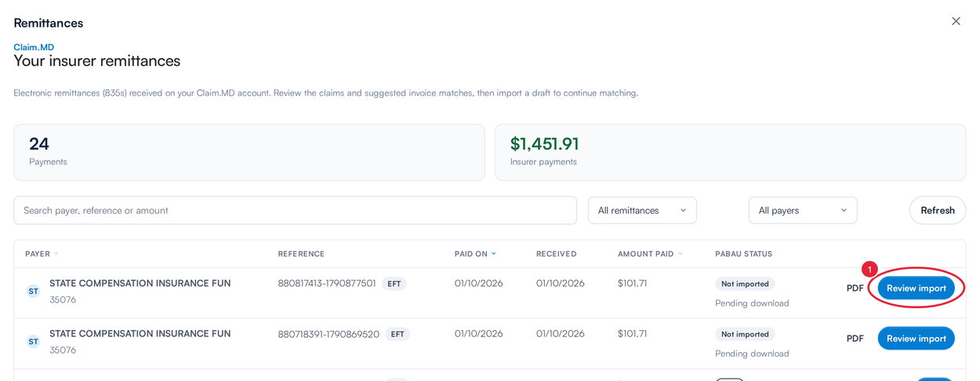Click the Pabau Status column header
Screen dimensions: 980x381
pos(743,254)
